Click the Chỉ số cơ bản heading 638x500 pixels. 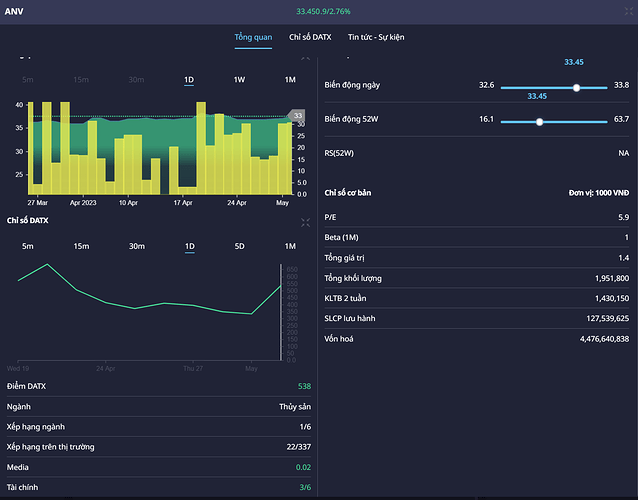pyautogui.click(x=347, y=193)
